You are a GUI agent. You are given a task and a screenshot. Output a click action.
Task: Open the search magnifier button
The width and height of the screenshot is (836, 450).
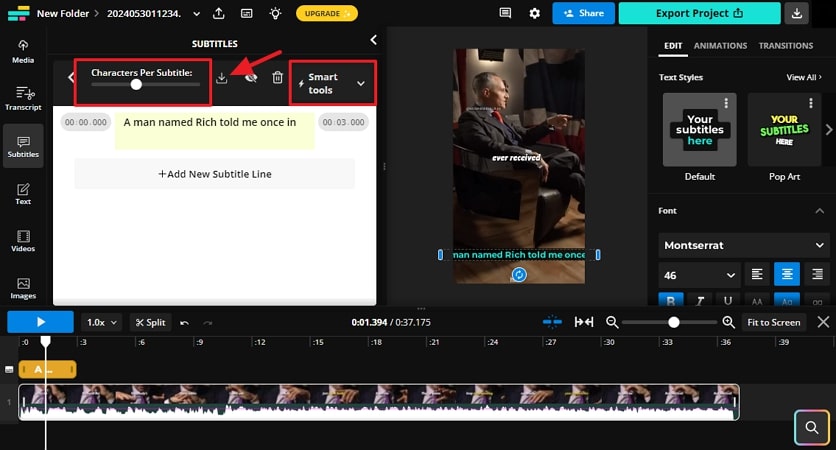tap(811, 427)
